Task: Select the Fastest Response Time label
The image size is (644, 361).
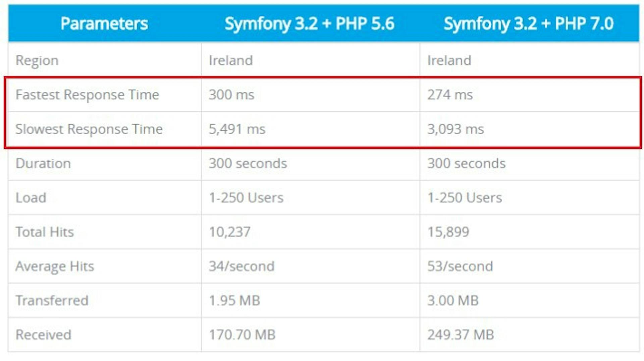Action: click(87, 95)
